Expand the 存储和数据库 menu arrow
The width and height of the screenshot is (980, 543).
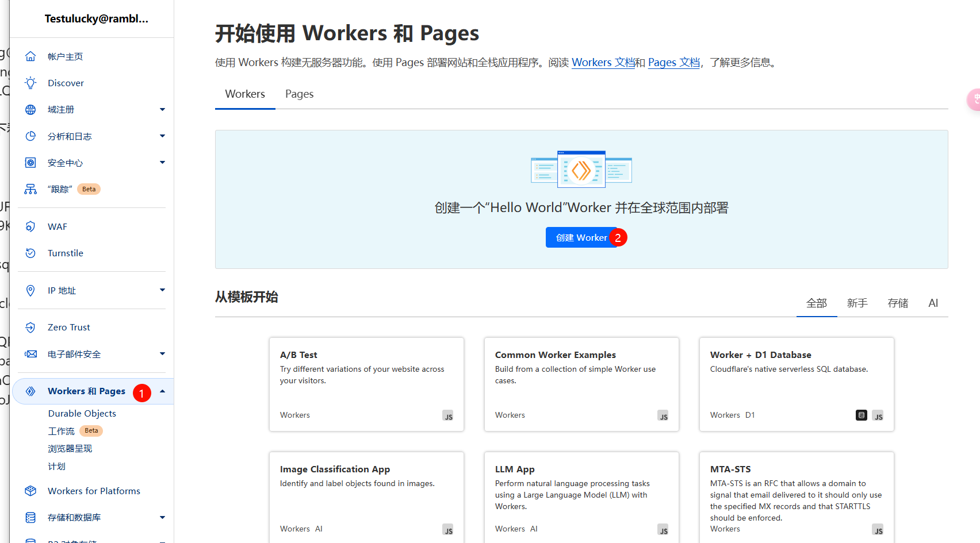(x=162, y=517)
